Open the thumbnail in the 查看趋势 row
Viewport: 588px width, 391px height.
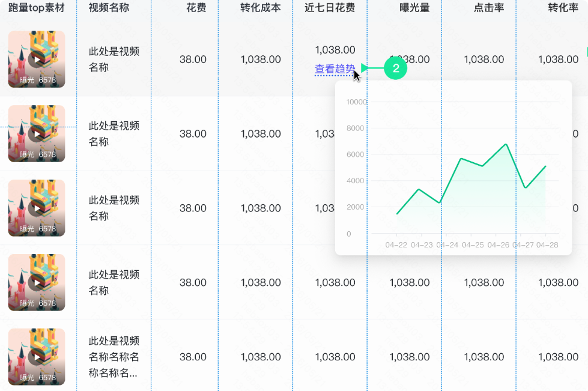pyautogui.click(x=37, y=59)
